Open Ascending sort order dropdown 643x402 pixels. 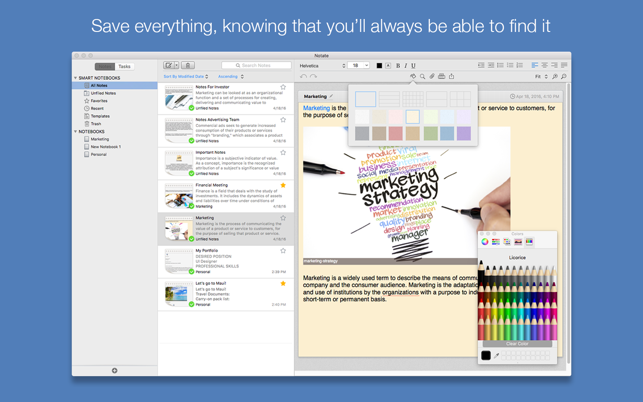click(x=231, y=77)
